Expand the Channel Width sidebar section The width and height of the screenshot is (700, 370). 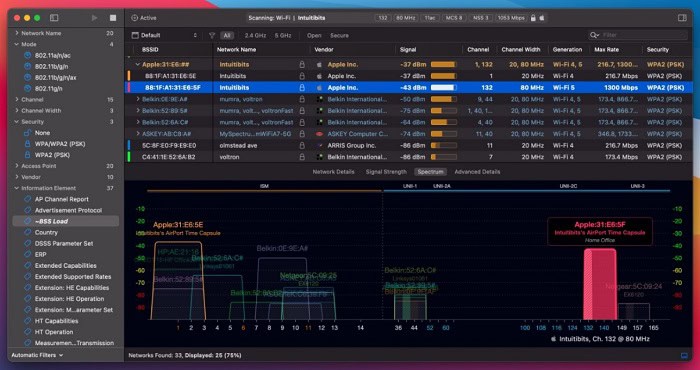pos(17,110)
